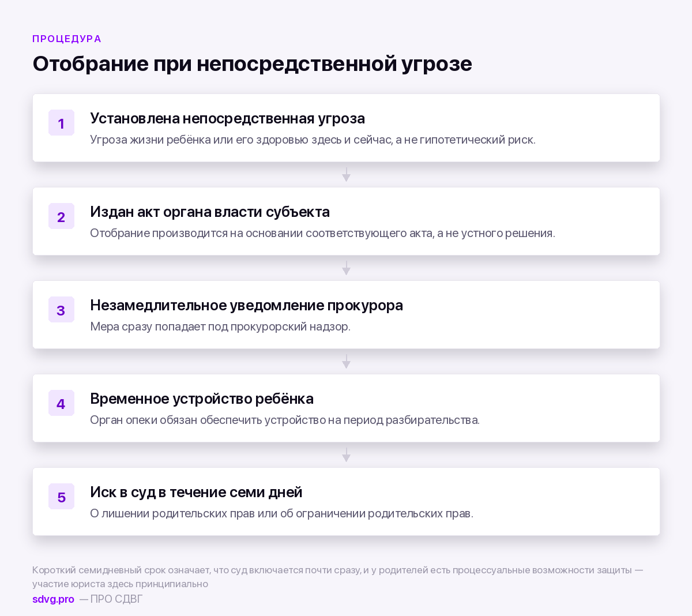The height and width of the screenshot is (616, 692).
Task: Click the ПРО СДВГ text in the footer
Action: coord(116,599)
